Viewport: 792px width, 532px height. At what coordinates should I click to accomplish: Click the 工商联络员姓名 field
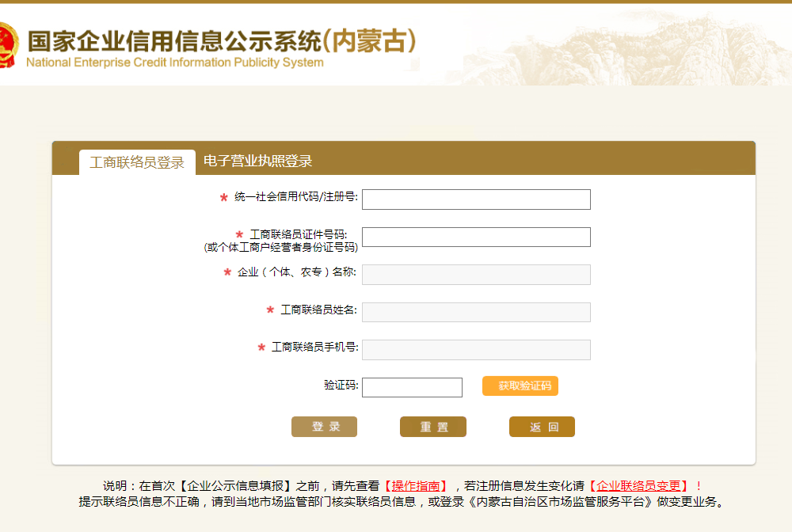[476, 313]
